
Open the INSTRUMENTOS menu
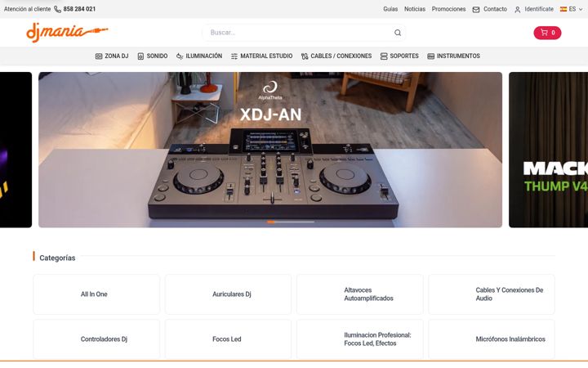tap(454, 56)
